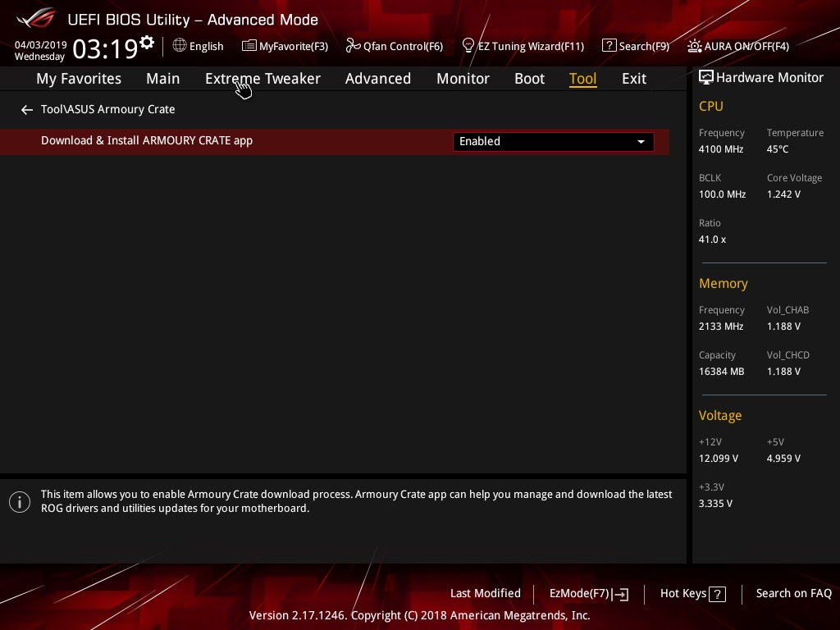Viewport: 840px width, 630px height.
Task: Click the EzMode exit arrow icon
Action: click(x=620, y=594)
